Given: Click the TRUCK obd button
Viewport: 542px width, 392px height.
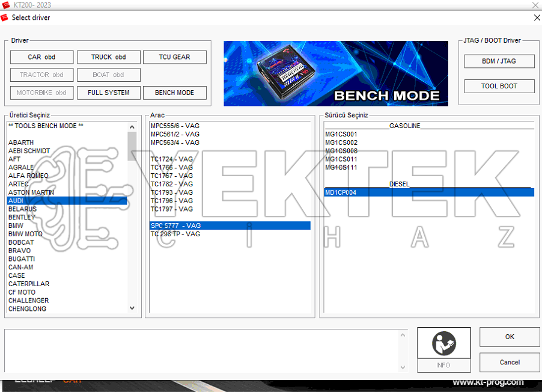Looking at the screenshot, I should click(x=109, y=57).
